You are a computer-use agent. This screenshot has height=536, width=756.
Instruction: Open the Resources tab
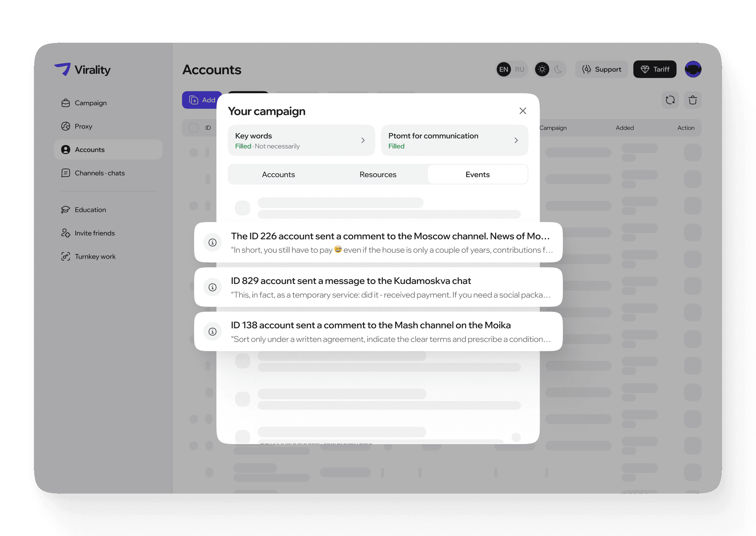coord(378,174)
